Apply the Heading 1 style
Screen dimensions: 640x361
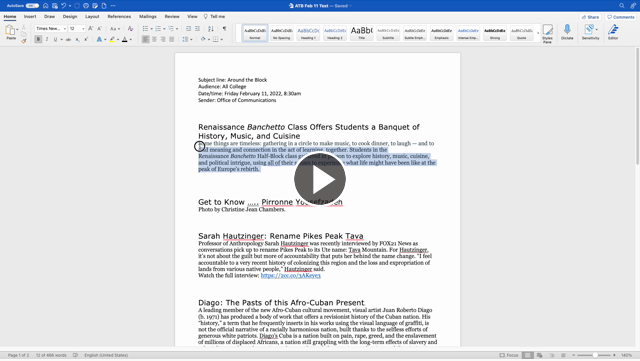click(308, 33)
